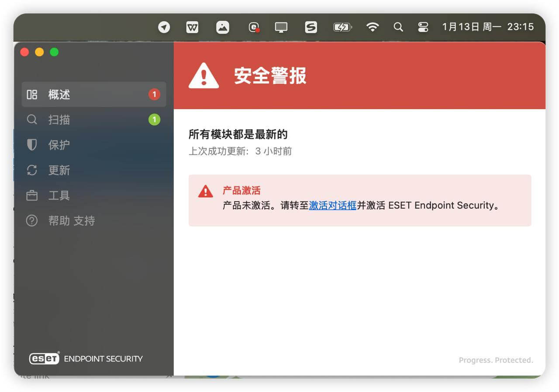Open the 概述 overview section
This screenshot has width=559, height=392.
(x=94, y=94)
